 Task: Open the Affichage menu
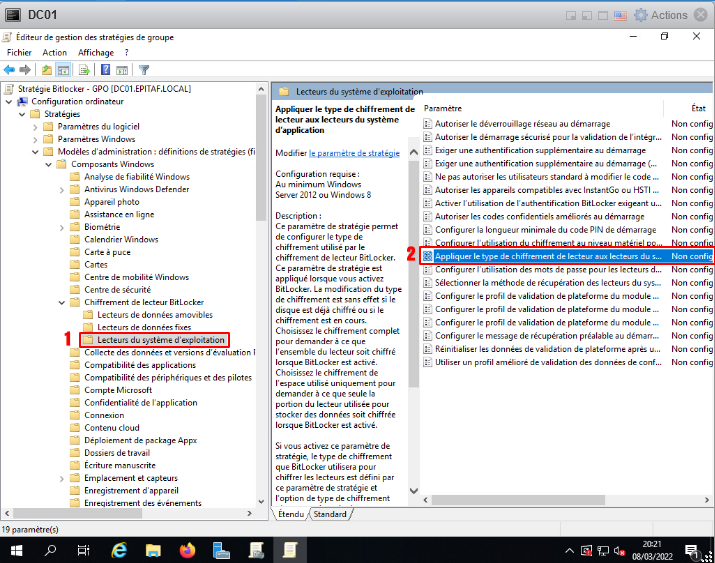click(x=96, y=52)
